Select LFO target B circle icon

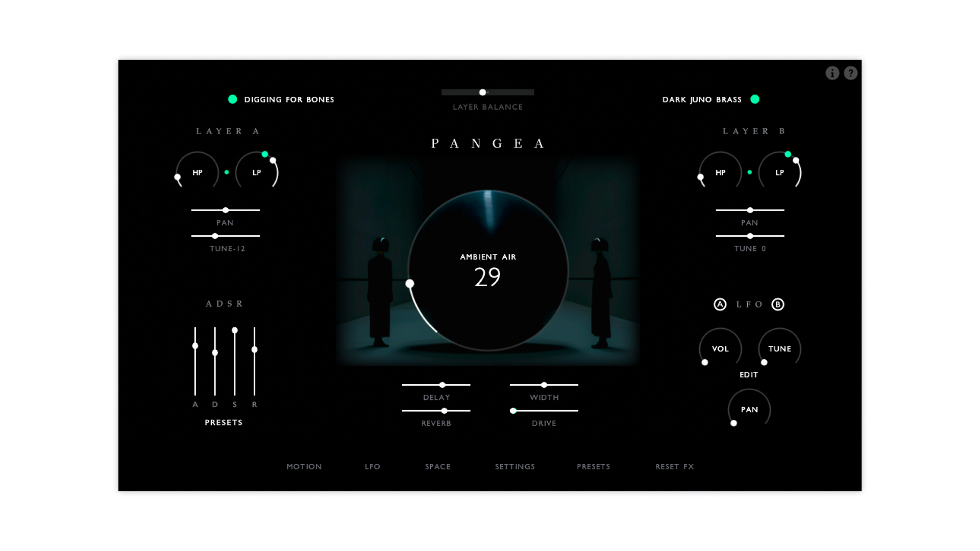[777, 305]
